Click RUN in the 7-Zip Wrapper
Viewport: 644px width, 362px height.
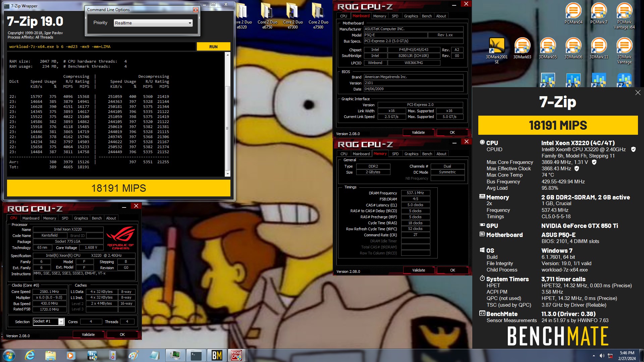point(213,47)
